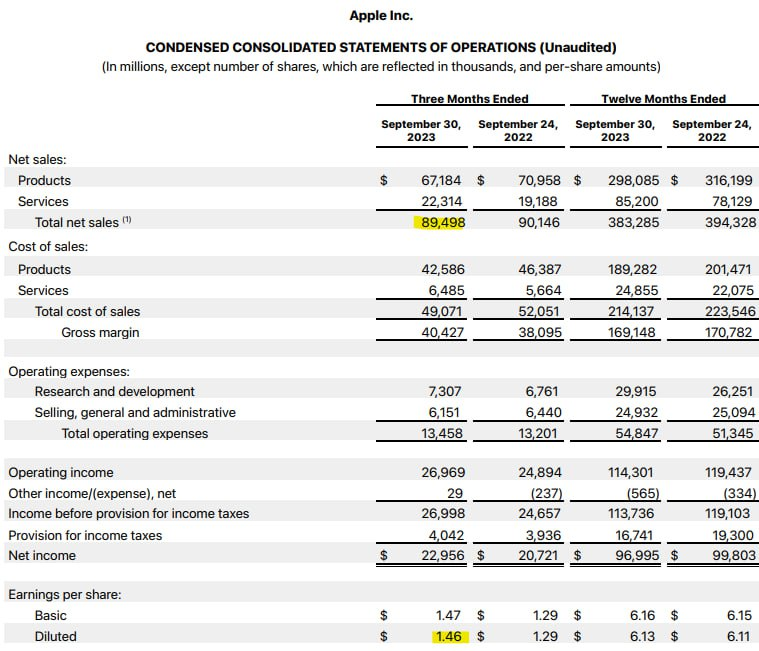Click operating income value 26,969
759x651 pixels.
(443, 472)
